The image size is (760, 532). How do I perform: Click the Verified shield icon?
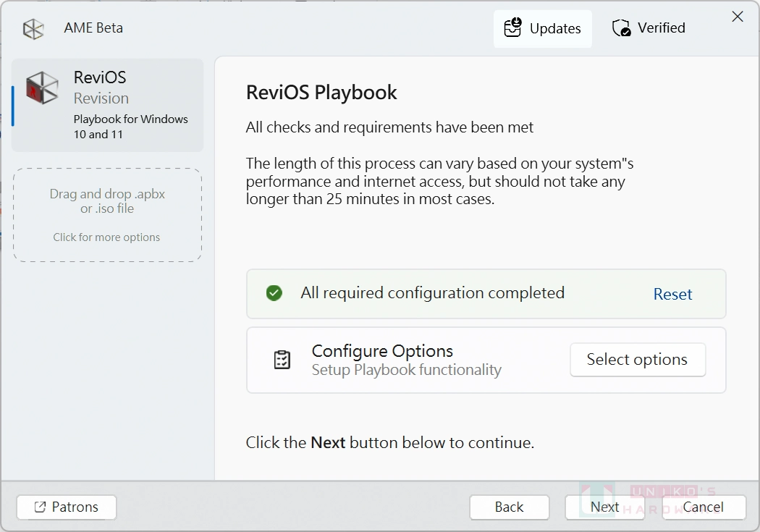[620, 28]
